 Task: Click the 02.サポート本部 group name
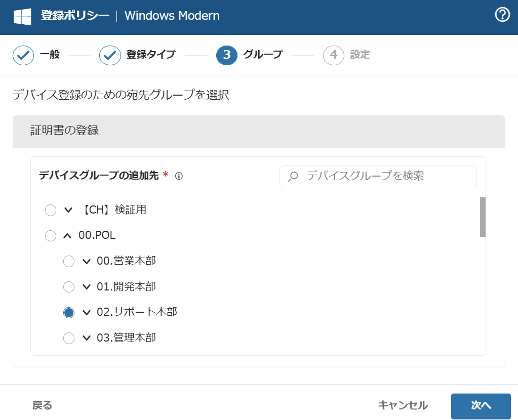coord(137,312)
